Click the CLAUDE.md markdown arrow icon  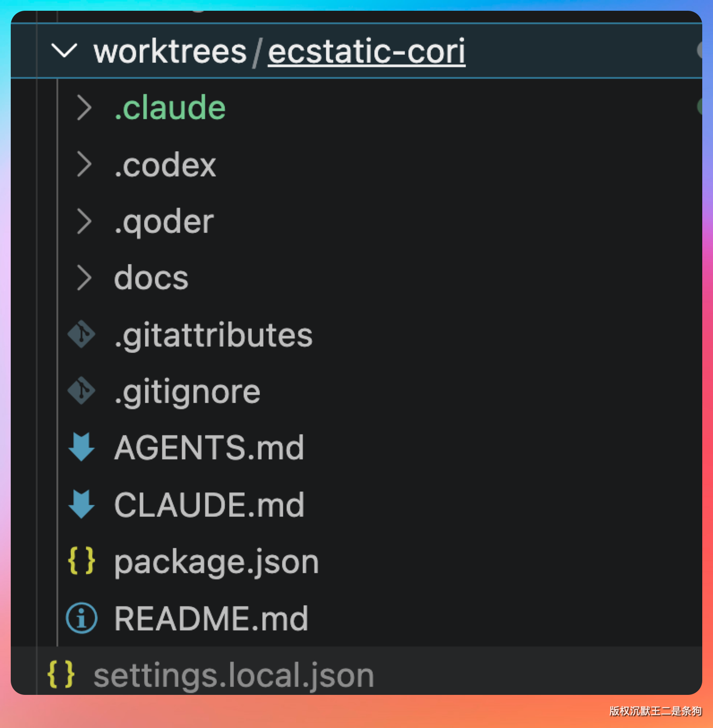(82, 505)
